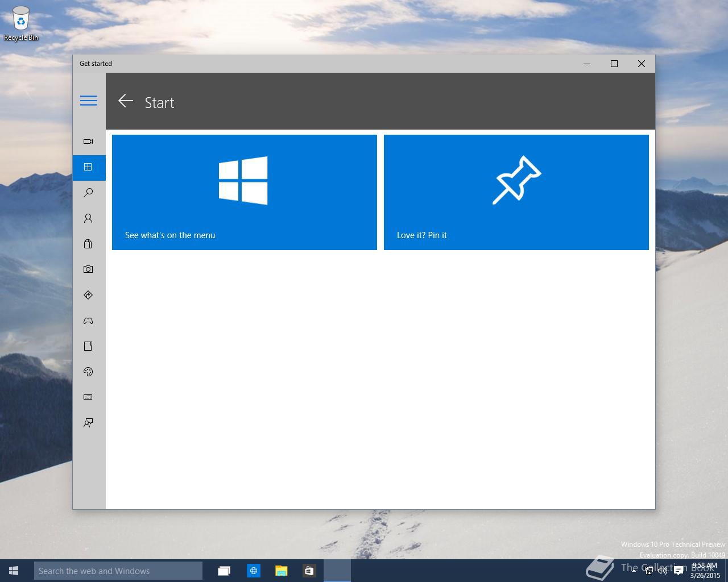Open the paint palette personalization section
The image size is (728, 582).
coord(88,372)
